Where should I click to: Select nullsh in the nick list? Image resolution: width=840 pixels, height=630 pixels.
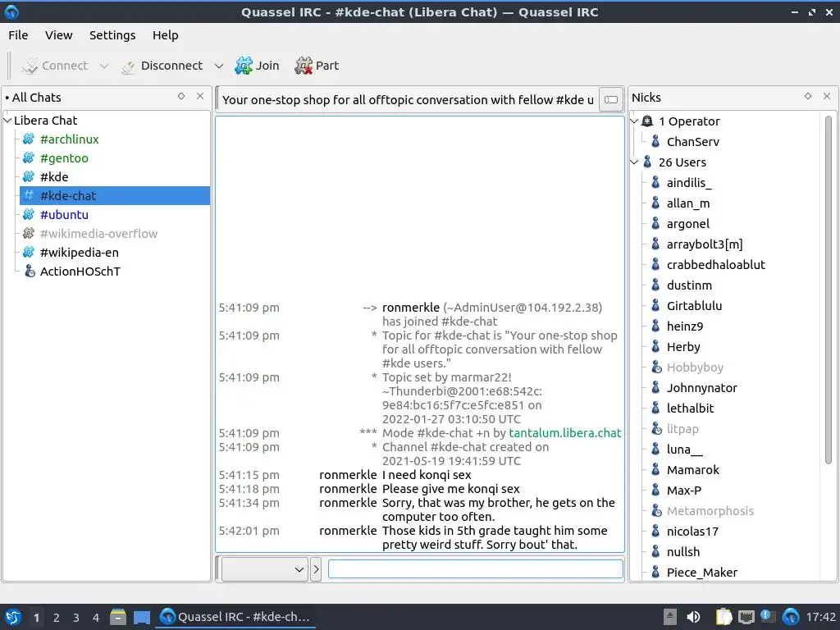[683, 552]
